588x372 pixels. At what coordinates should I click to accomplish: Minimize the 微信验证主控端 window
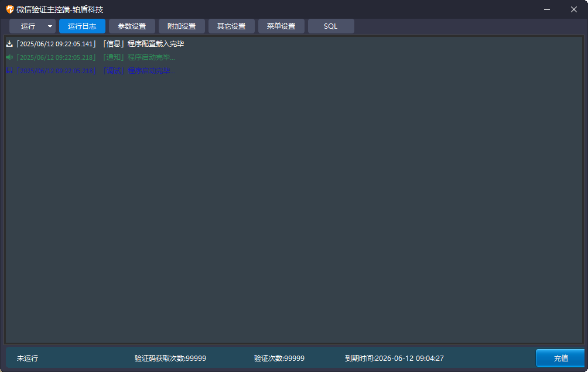pyautogui.click(x=547, y=9)
